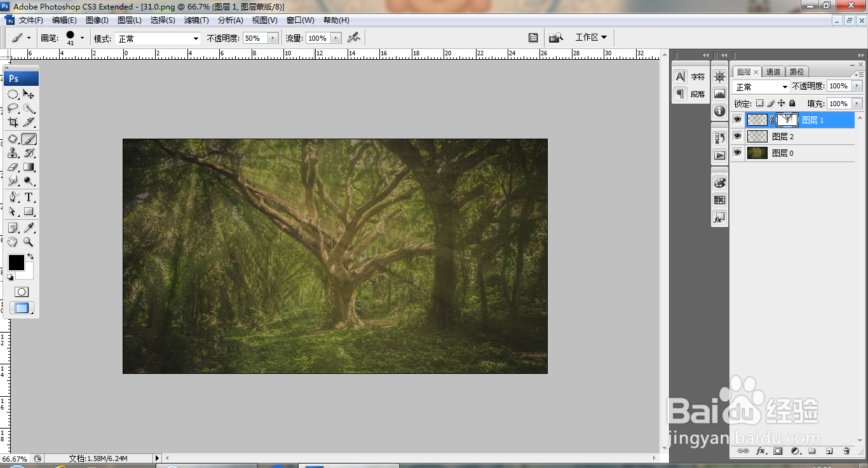Select the History Brush tool

click(x=29, y=153)
